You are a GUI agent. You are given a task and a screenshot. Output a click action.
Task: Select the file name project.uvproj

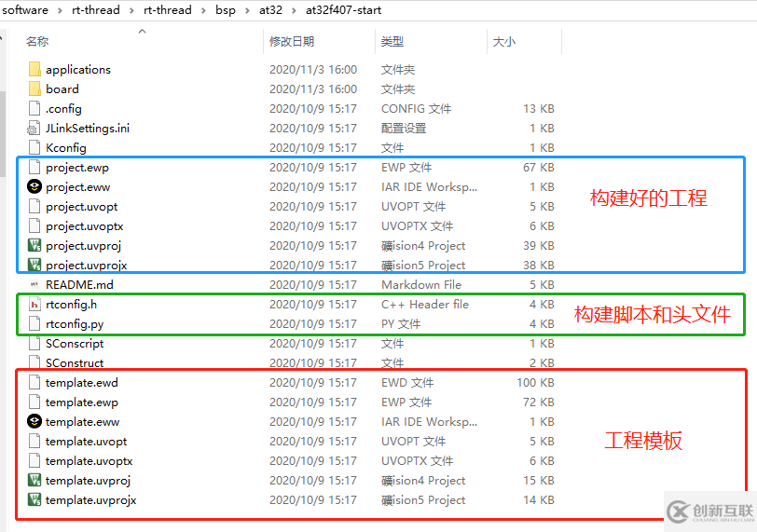coord(83,246)
